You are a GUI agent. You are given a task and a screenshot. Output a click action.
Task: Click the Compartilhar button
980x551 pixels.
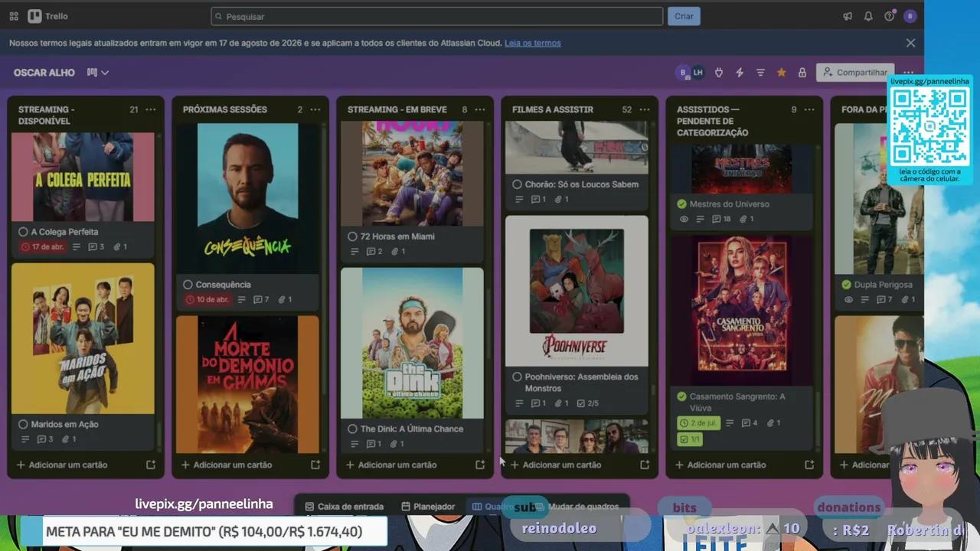855,73
